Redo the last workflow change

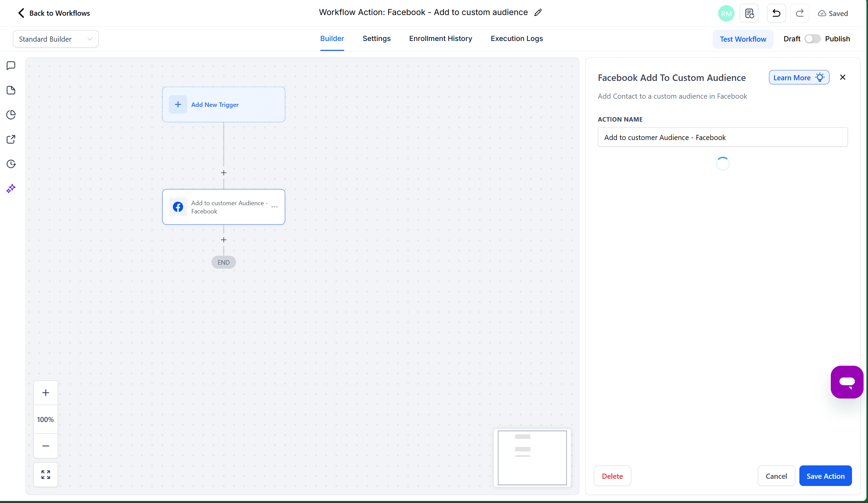799,13
